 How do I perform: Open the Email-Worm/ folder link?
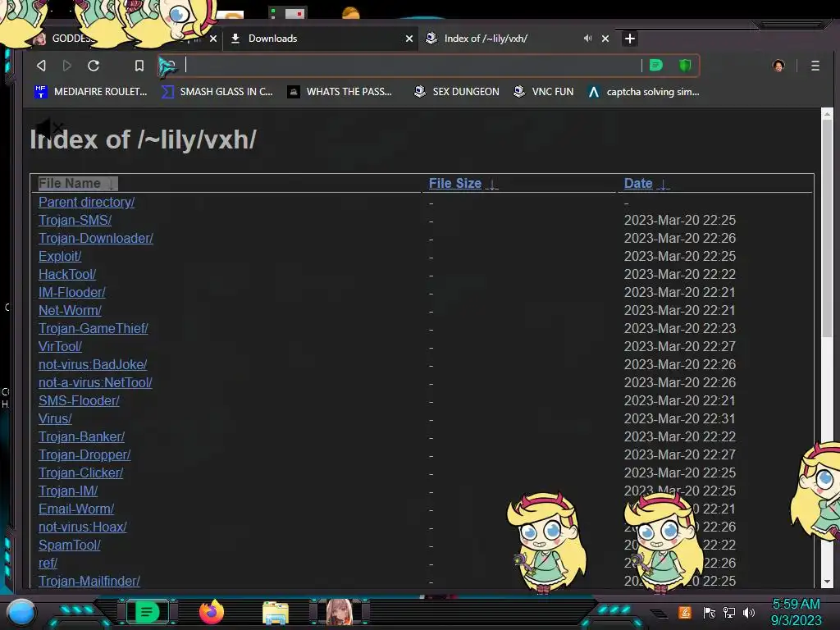[x=76, y=509]
